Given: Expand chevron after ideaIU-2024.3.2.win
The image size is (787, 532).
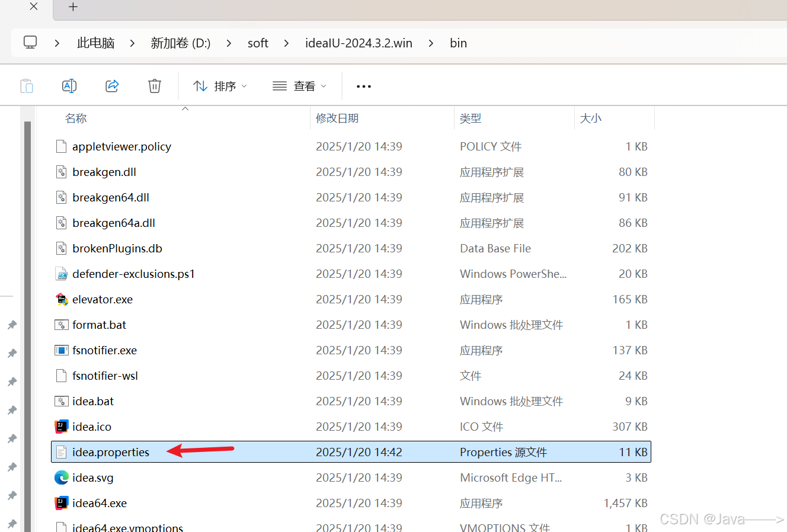Looking at the screenshot, I should pos(431,43).
